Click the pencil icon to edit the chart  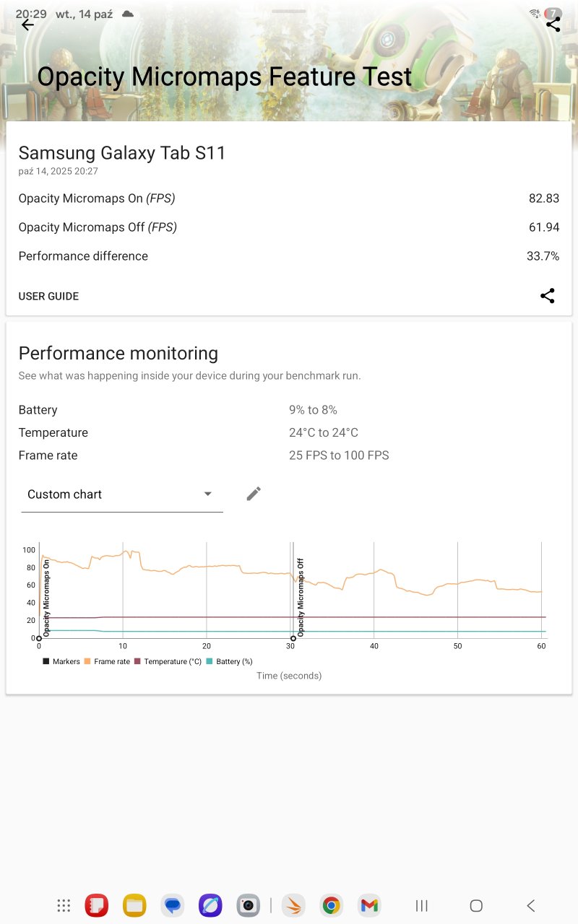click(x=254, y=494)
